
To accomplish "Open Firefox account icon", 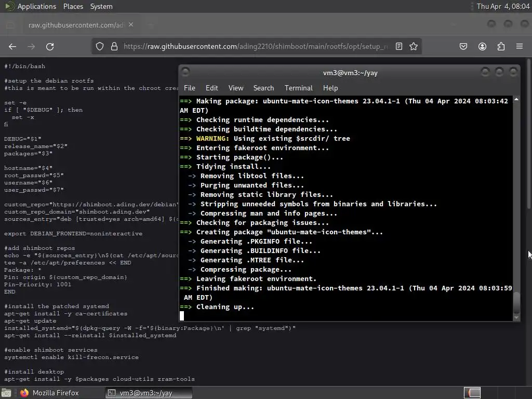I will [482, 46].
